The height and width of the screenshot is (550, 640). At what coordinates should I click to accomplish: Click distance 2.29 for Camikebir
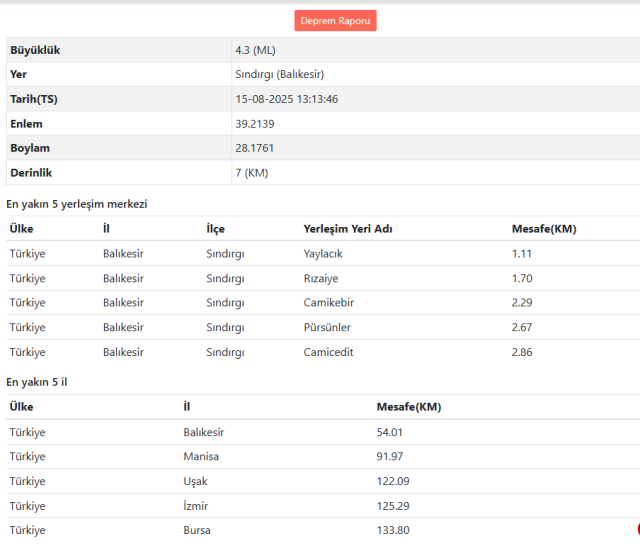tap(522, 303)
